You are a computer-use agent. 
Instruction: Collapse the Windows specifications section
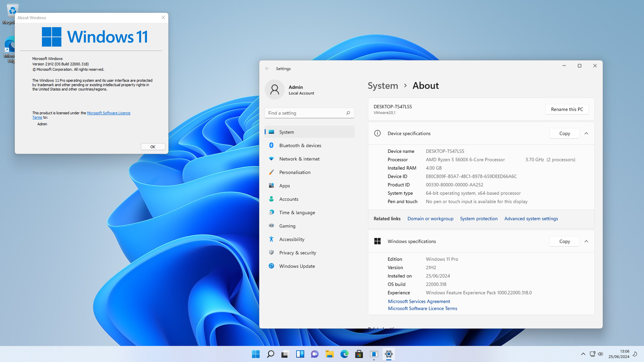(586, 241)
